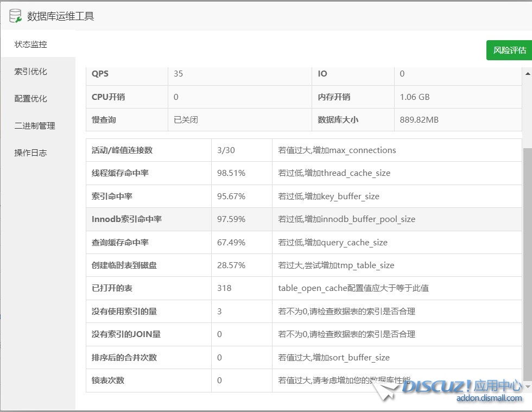Viewport: 532px width, 412px height.
Task: Switch to 索引优化 tab
Action: tap(31, 72)
